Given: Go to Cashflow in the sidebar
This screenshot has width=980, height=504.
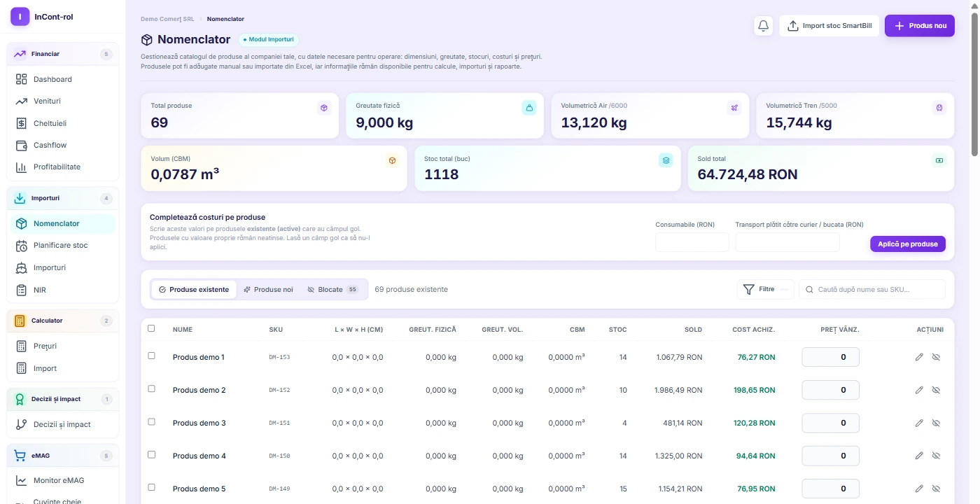Looking at the screenshot, I should [63, 145].
